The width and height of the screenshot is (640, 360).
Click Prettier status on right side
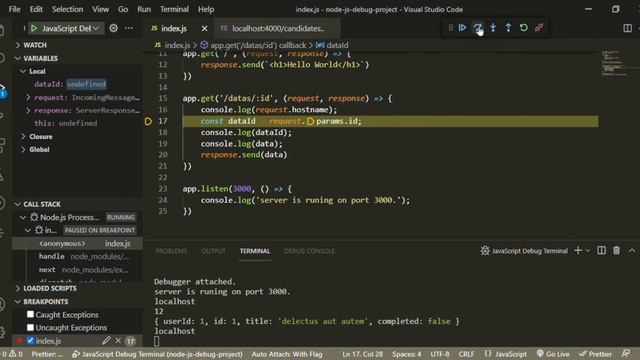(x=595, y=354)
